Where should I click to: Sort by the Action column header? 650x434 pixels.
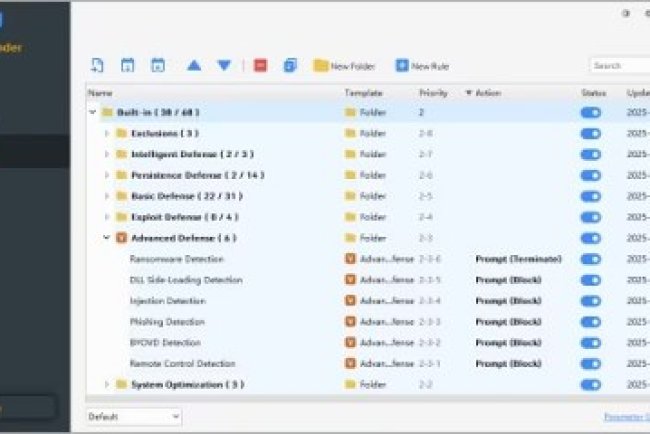click(488, 93)
